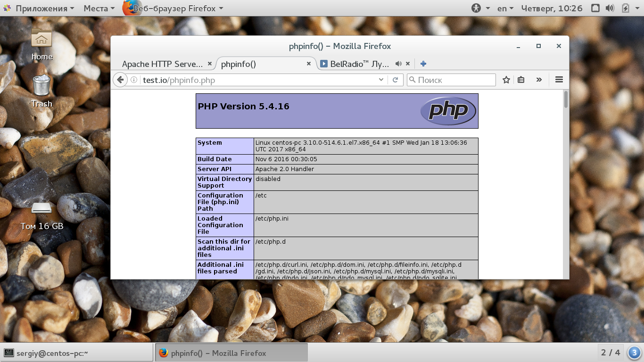This screenshot has width=644, height=362.
Task: Expand the URL history dropdown arrow
Action: click(381, 80)
